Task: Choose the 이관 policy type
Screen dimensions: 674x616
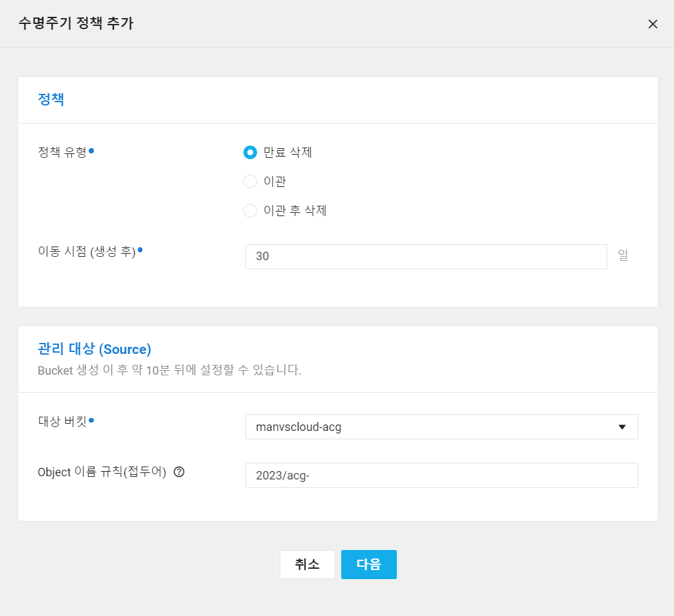Action: point(250,181)
